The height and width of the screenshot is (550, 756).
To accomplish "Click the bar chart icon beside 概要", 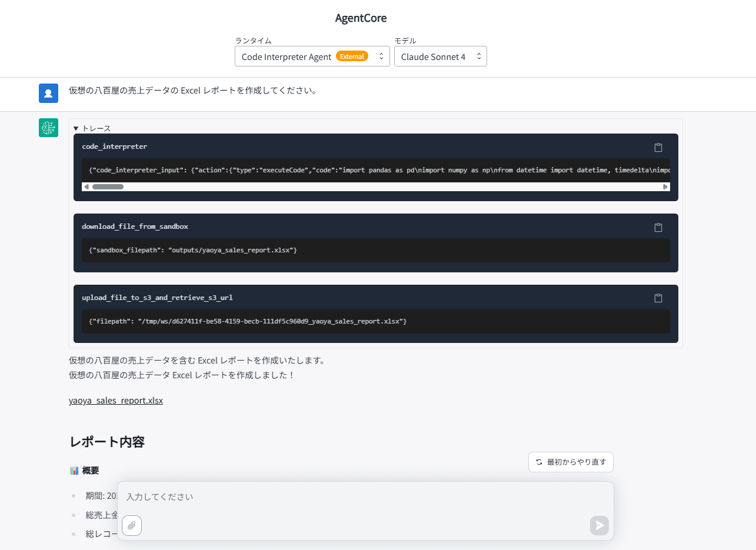I will (x=73, y=470).
